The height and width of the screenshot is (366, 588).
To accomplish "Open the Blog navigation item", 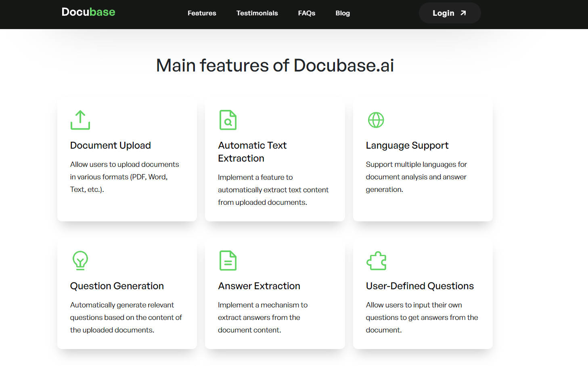I will [343, 13].
